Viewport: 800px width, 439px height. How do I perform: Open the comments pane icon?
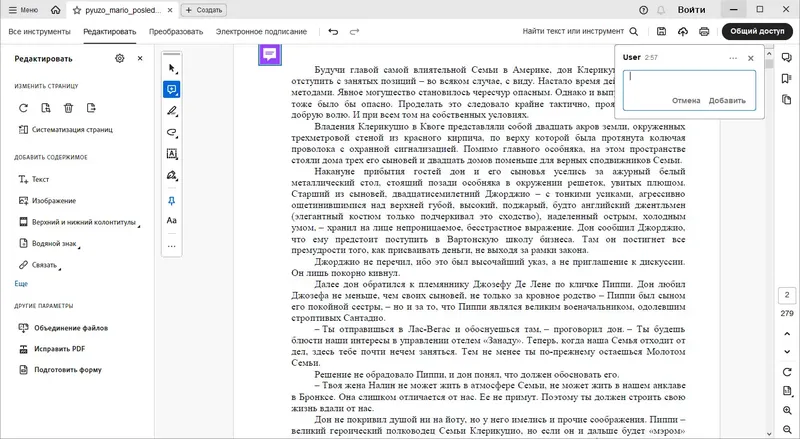coord(787,57)
